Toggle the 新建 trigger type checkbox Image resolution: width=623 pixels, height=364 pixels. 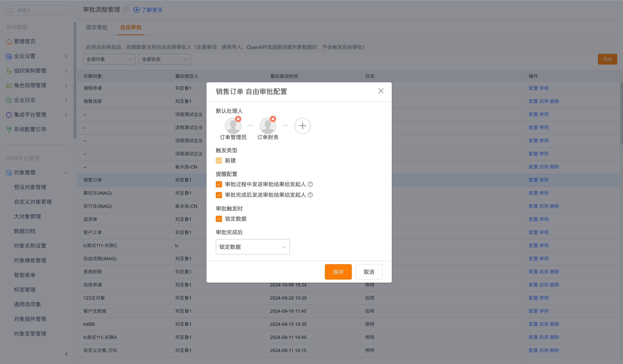pyautogui.click(x=219, y=161)
